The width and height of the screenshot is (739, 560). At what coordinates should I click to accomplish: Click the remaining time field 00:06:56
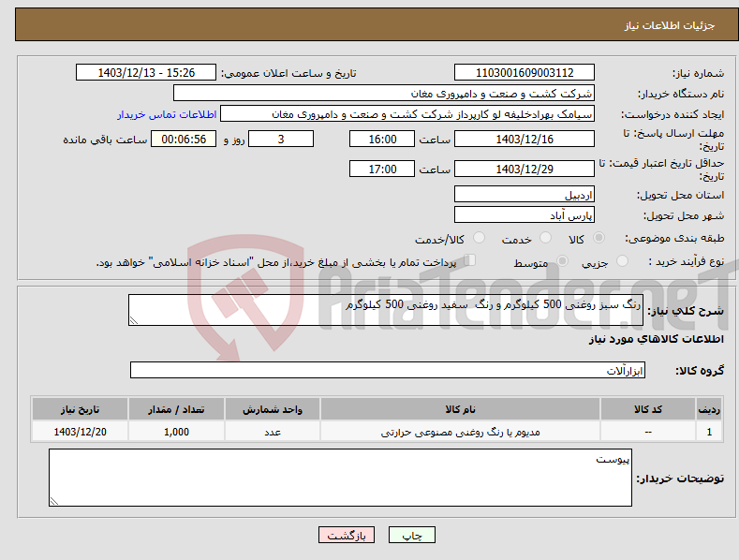click(x=184, y=139)
